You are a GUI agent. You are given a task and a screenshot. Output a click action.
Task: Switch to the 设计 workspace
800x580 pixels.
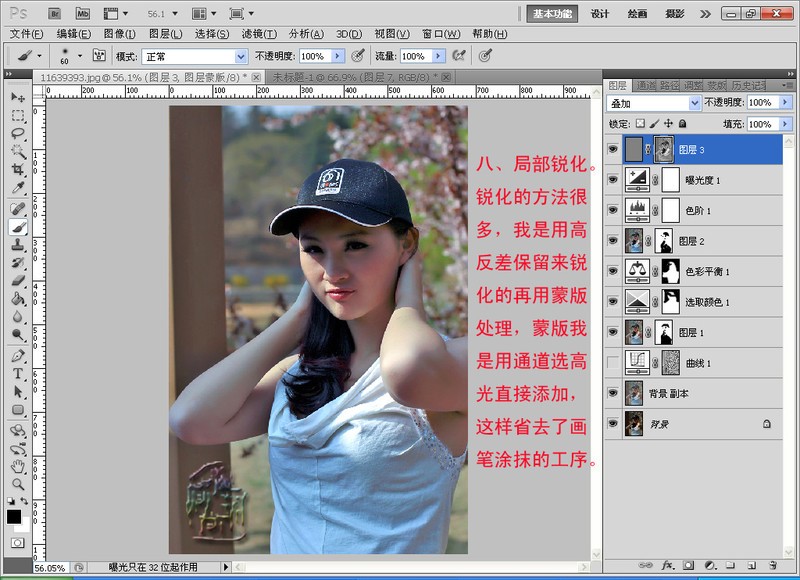click(602, 14)
